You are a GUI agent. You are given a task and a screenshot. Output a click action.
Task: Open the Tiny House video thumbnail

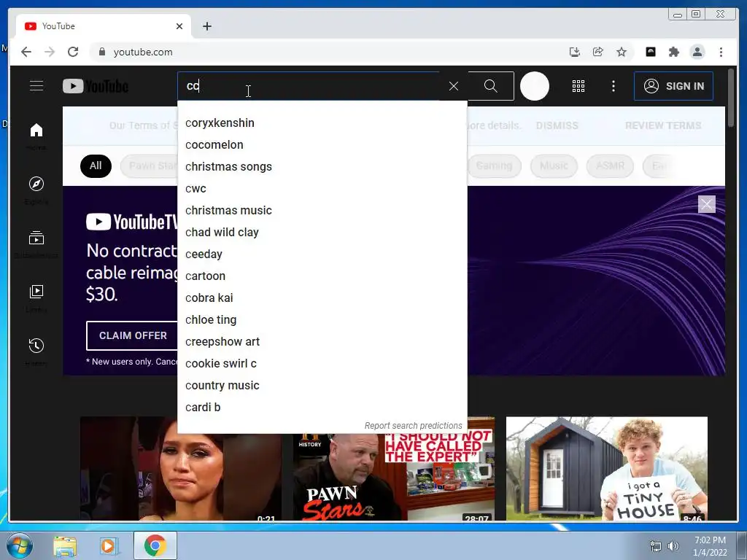click(x=606, y=469)
